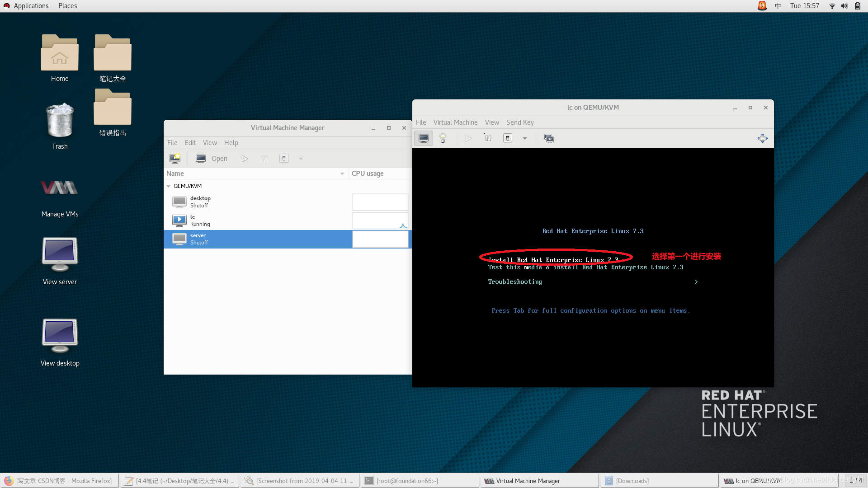Image resolution: width=868 pixels, height=488 pixels.
Task: Switch to Virtual Machine Manager taskbar item
Action: tap(540, 481)
